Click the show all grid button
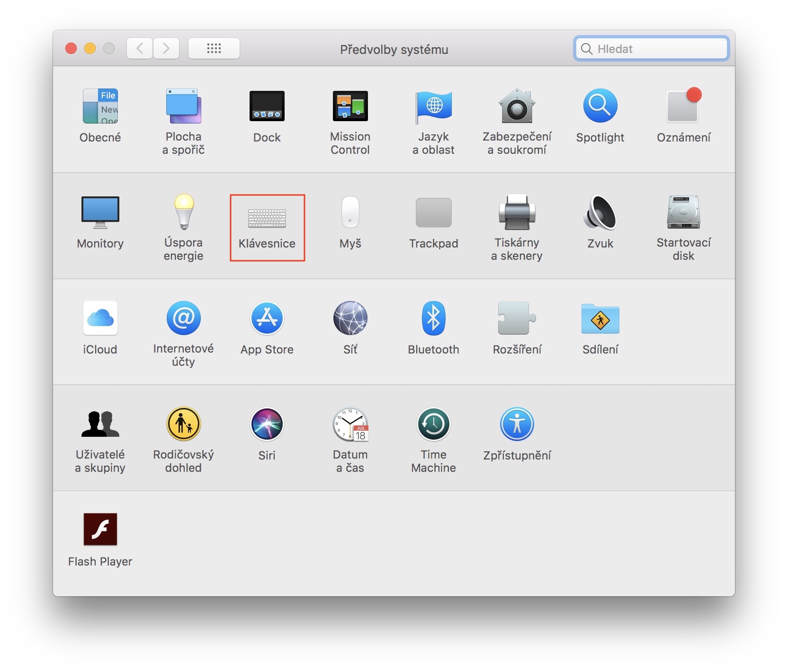Image resolution: width=788 pixels, height=672 pixels. pyautogui.click(x=214, y=48)
